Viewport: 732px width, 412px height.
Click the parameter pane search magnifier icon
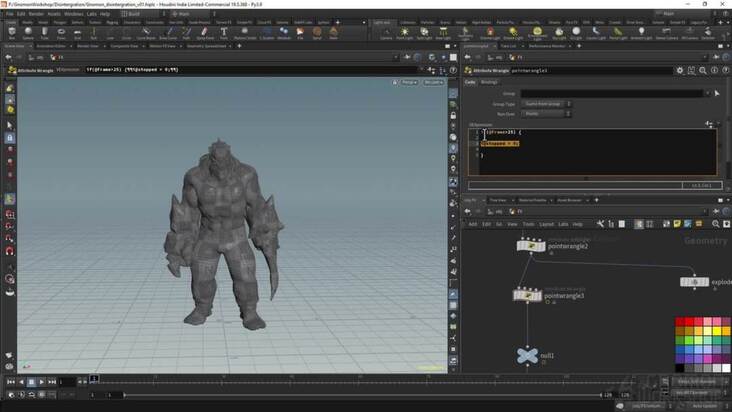pyautogui.click(x=703, y=70)
